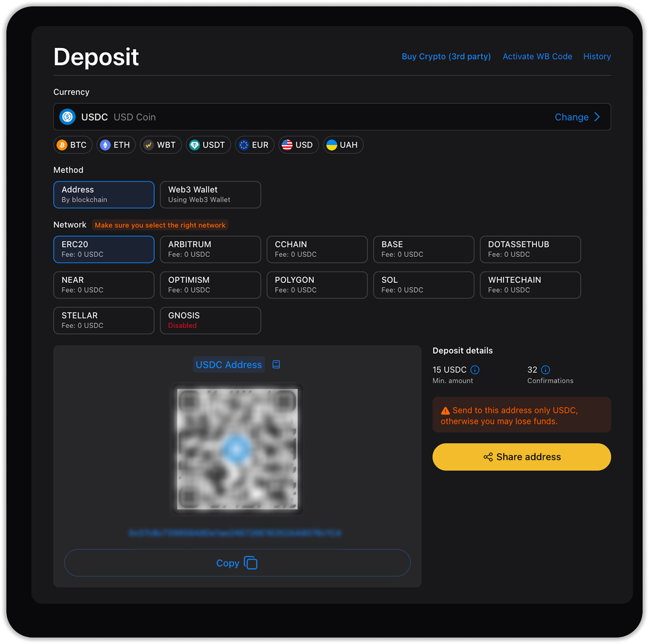Viewport: 649px width, 644px height.
Task: Select the UAH currency chip
Action: tap(343, 145)
